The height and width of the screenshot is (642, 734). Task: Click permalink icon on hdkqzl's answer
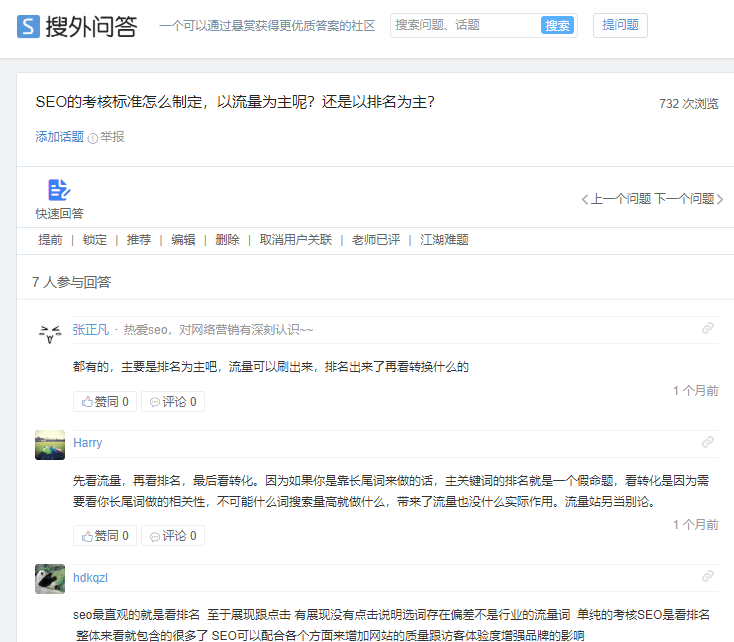[x=708, y=577]
